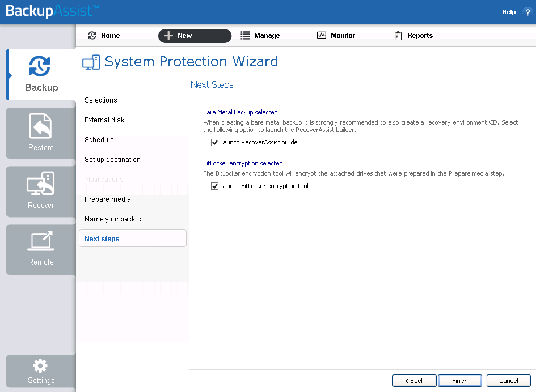Click the System Protection Wizard title
Viewport: 536px width, 392px height.
pyautogui.click(x=192, y=62)
